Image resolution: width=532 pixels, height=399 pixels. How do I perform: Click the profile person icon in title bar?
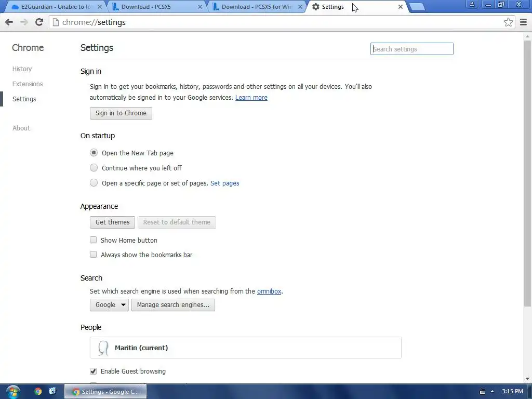click(x=472, y=4)
